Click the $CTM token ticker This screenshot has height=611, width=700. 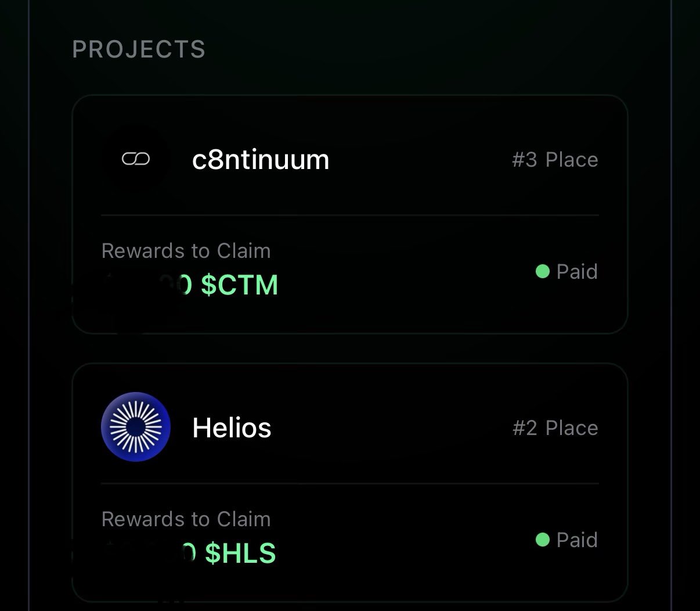point(240,285)
